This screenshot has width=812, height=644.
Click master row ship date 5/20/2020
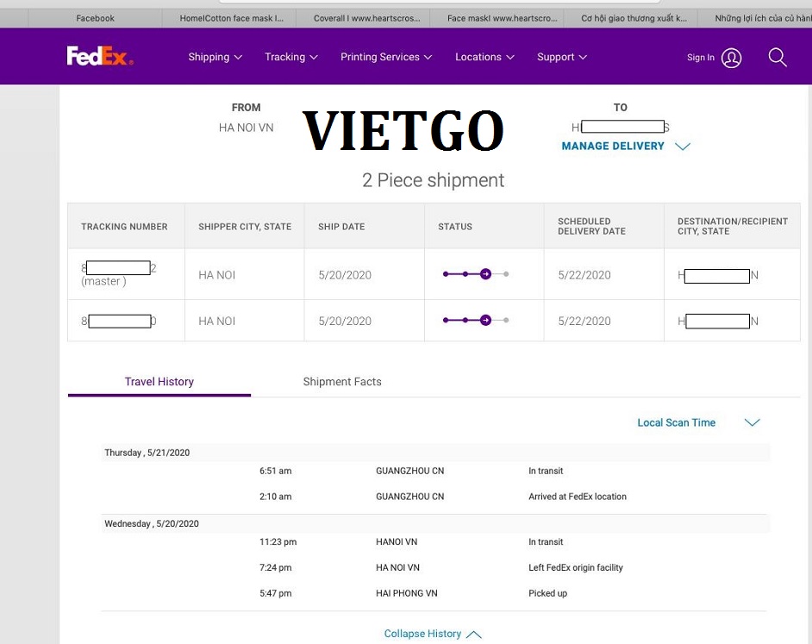345,275
